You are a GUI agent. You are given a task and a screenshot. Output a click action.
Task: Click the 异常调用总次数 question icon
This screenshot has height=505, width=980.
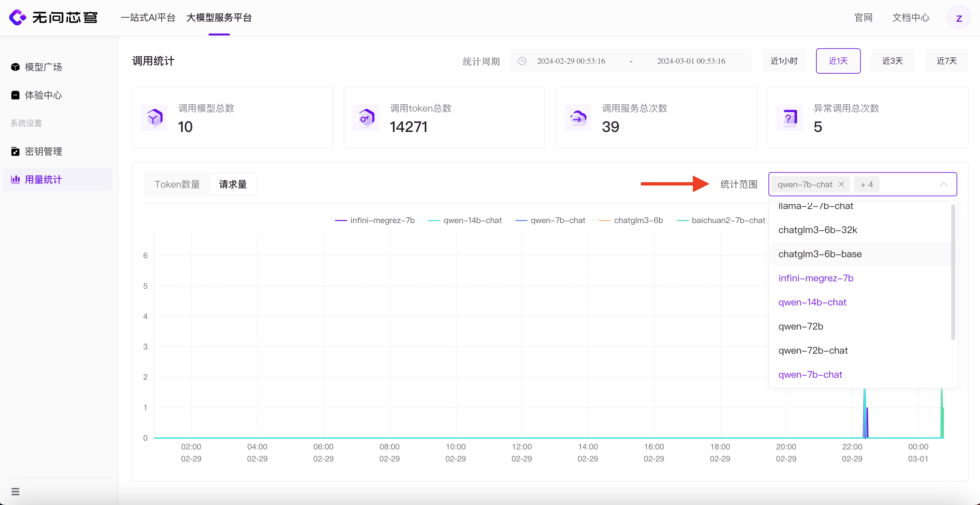(x=790, y=118)
